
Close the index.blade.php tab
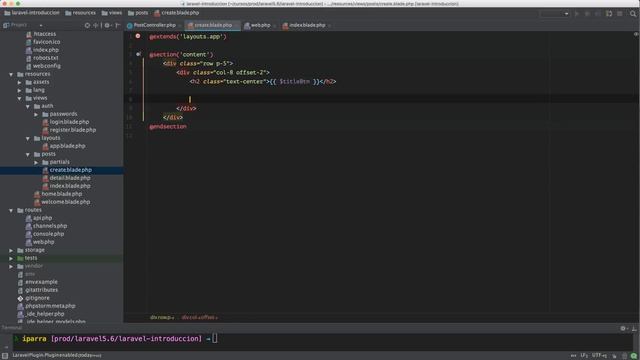click(x=329, y=26)
